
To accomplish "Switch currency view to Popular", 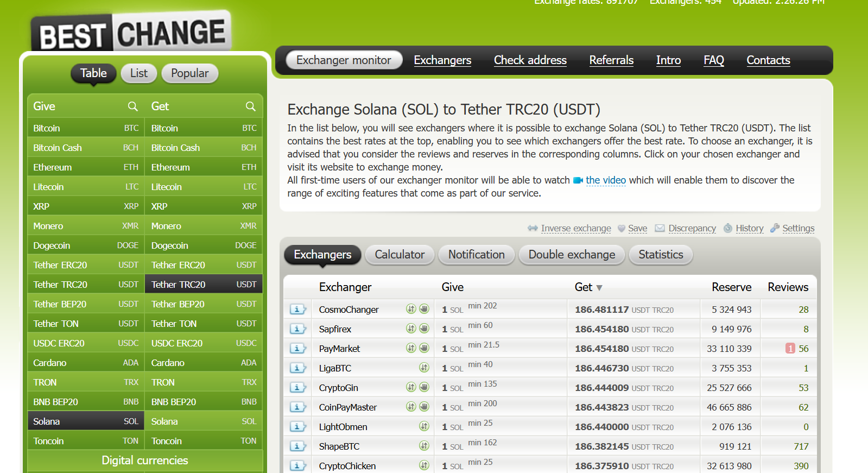I will click(189, 73).
